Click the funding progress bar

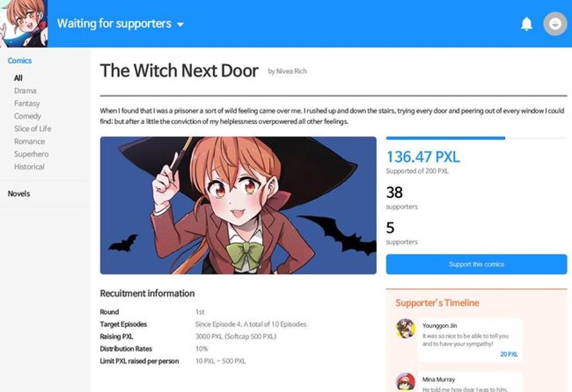476,138
